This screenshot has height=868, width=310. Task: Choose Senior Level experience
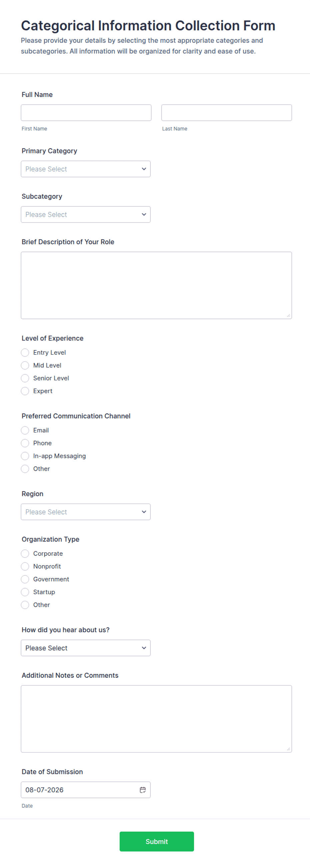click(x=25, y=378)
